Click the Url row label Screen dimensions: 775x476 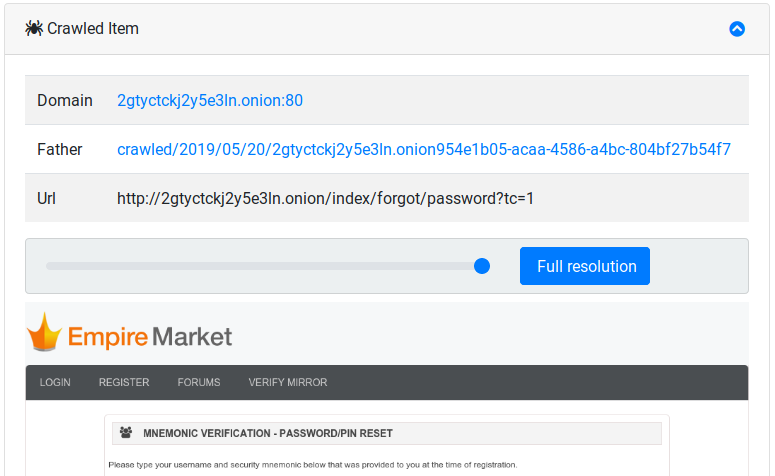pyautogui.click(x=47, y=198)
